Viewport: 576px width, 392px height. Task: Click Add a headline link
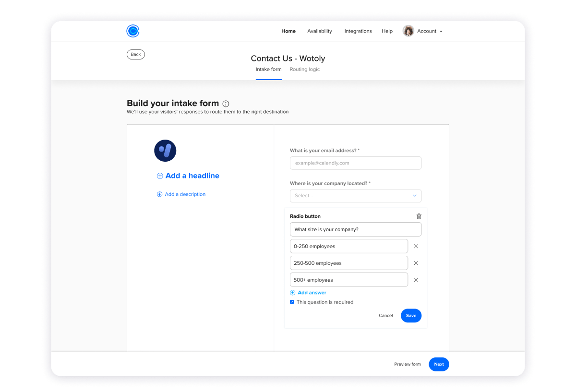coord(192,176)
